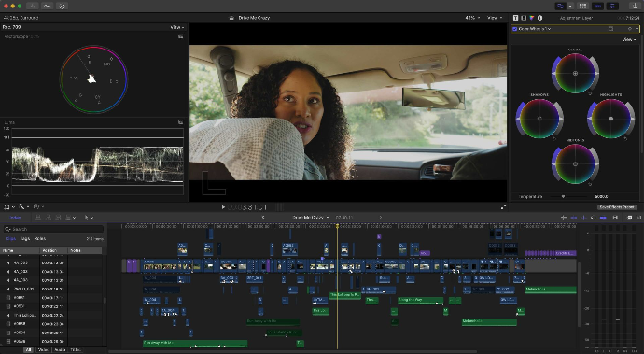The width and height of the screenshot is (644, 354).
Task: Open the enhancement magic wand menu
Action: [24, 206]
